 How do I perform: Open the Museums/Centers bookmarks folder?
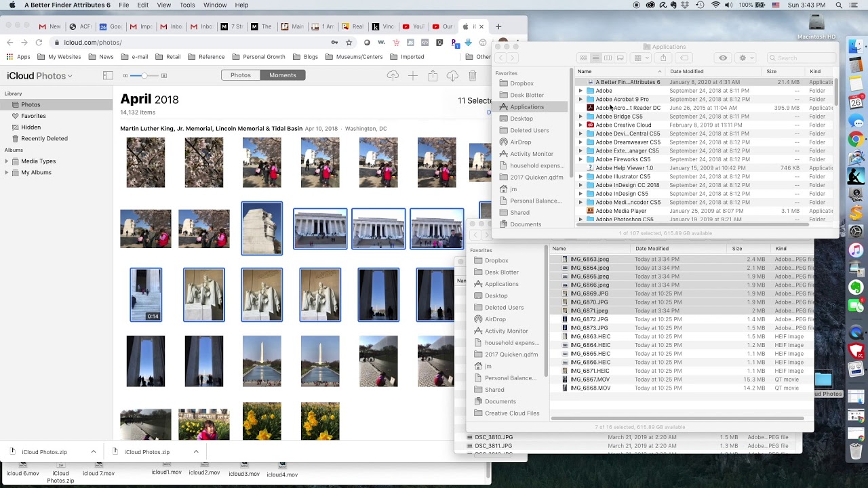[353, 57]
